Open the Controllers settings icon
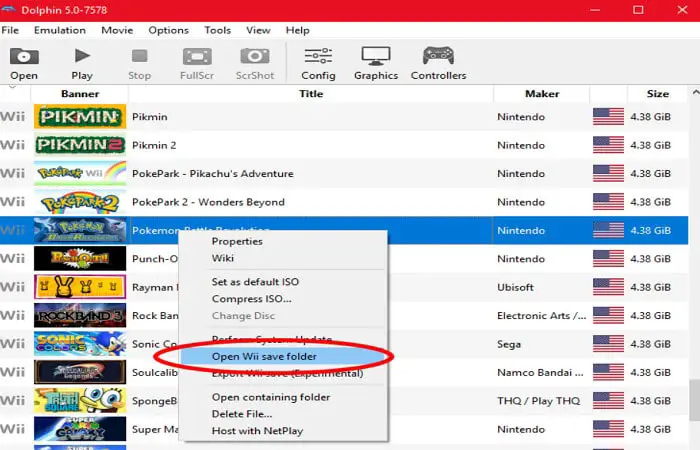Viewport: 700px width, 450px height. pos(438,56)
